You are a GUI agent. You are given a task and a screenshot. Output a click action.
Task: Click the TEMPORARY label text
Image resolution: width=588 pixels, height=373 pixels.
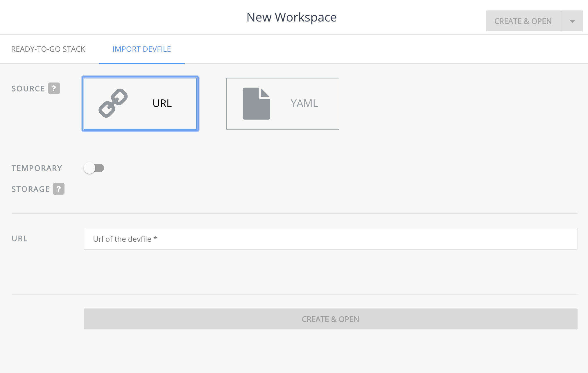[x=37, y=168]
